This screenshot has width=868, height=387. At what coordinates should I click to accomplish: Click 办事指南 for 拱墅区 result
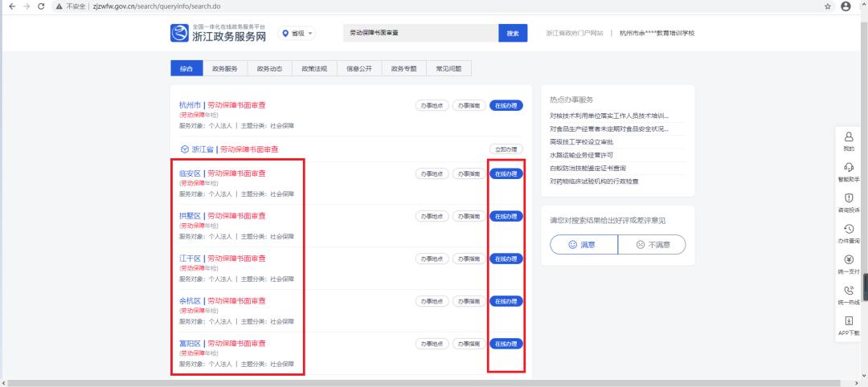(x=469, y=216)
